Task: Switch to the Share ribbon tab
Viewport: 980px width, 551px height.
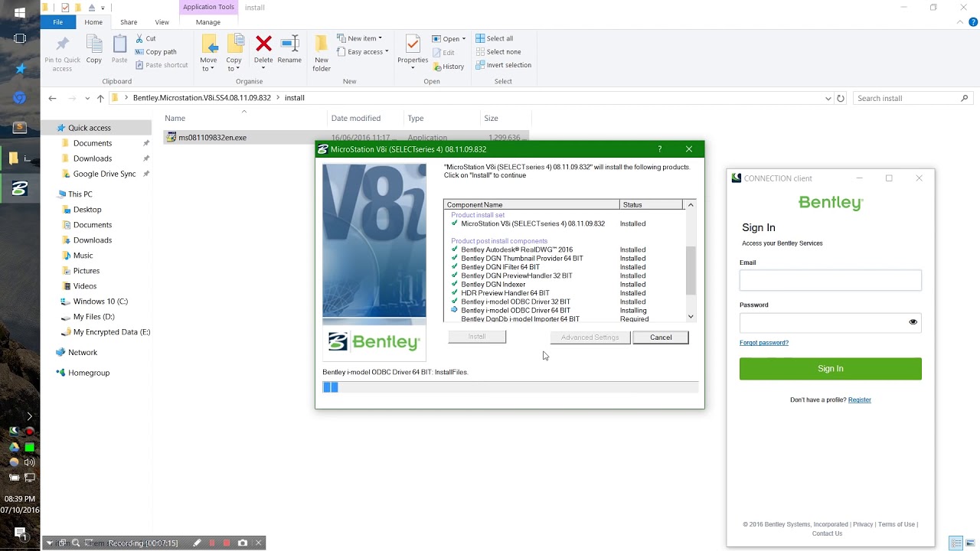Action: pyautogui.click(x=129, y=22)
